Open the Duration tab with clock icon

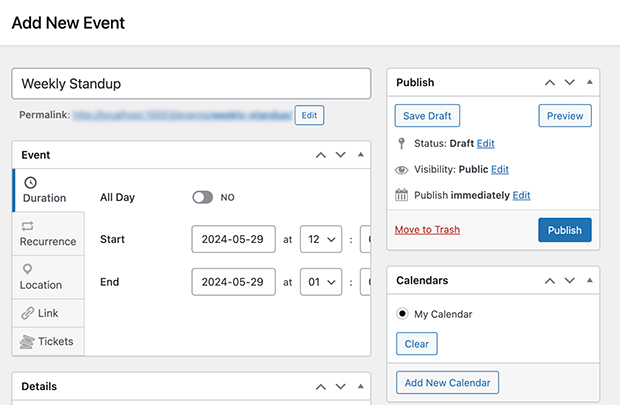(x=49, y=191)
